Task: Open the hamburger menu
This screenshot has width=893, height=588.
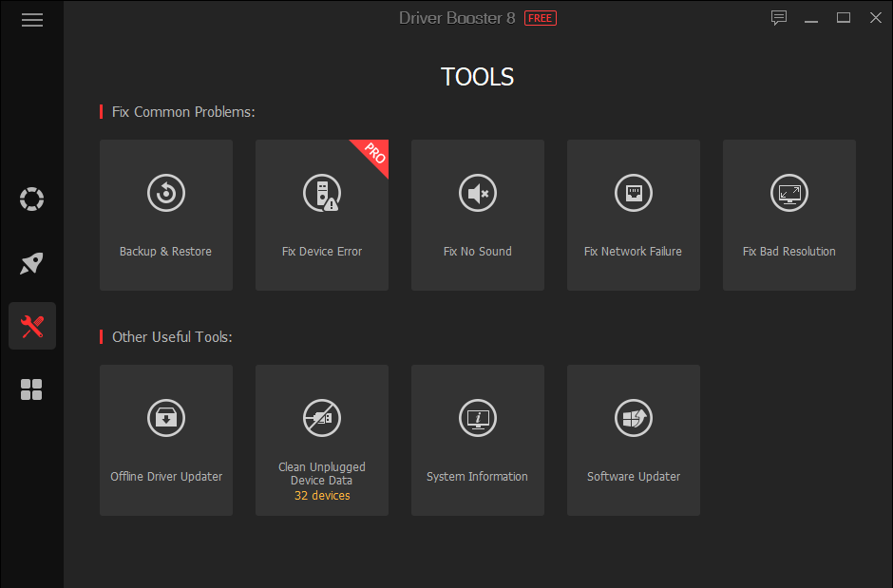Action: click(32, 20)
